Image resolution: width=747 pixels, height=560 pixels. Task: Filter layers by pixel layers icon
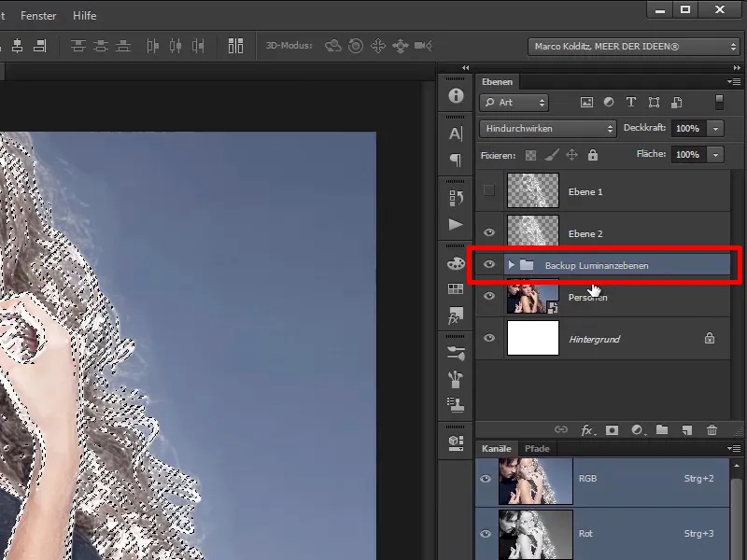click(586, 102)
